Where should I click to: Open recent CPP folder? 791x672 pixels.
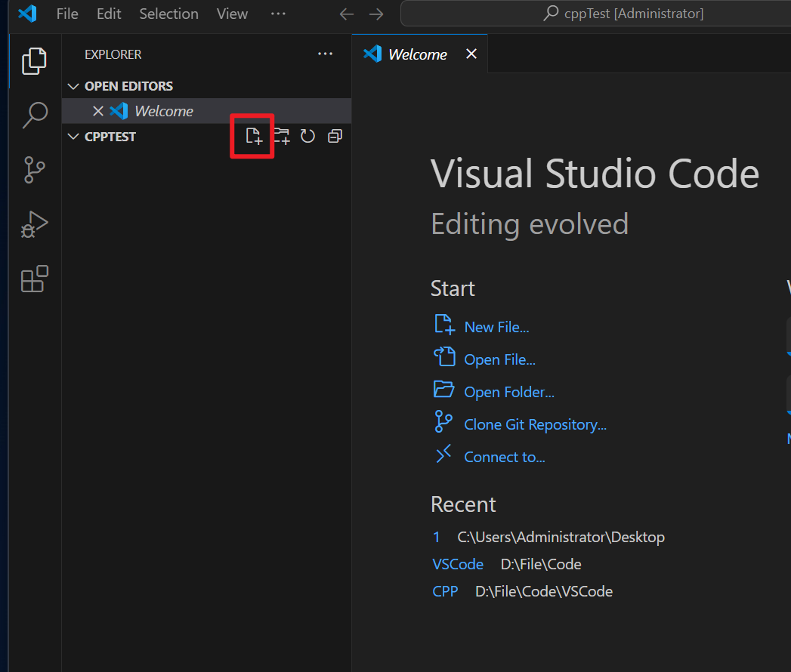click(445, 591)
